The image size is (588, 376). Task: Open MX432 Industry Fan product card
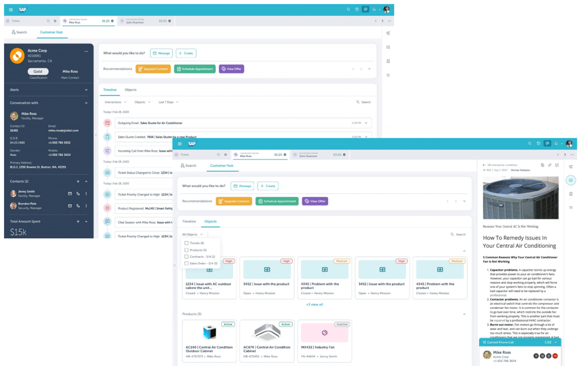pyautogui.click(x=325, y=341)
